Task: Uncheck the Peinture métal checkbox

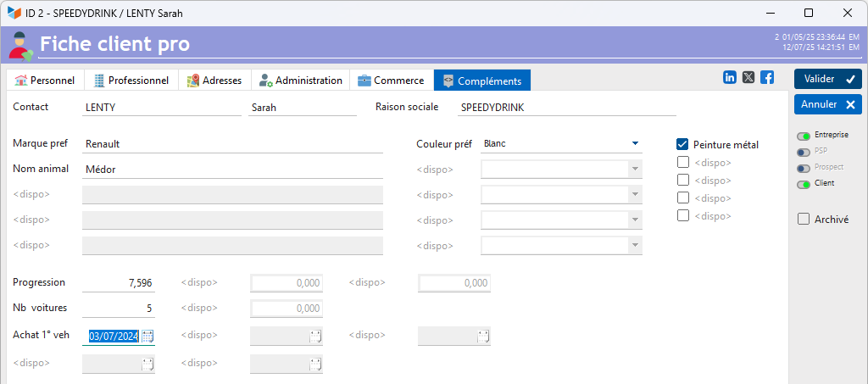Action: click(x=682, y=144)
